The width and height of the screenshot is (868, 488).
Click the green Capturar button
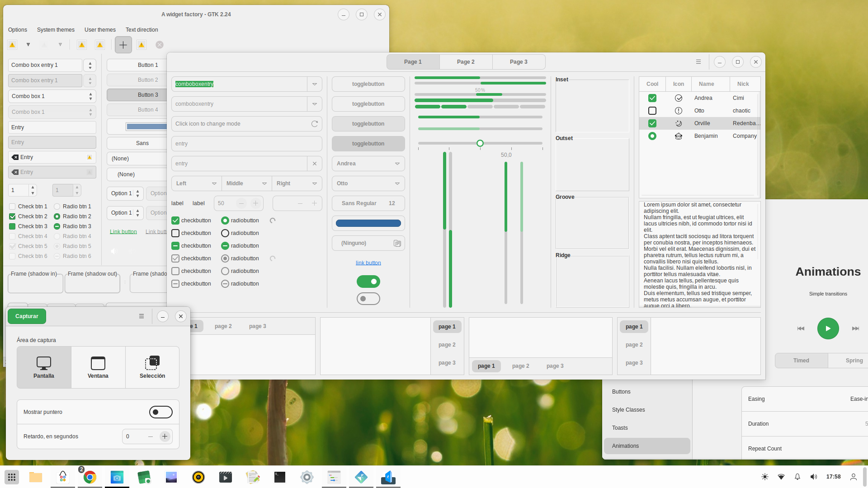point(27,316)
